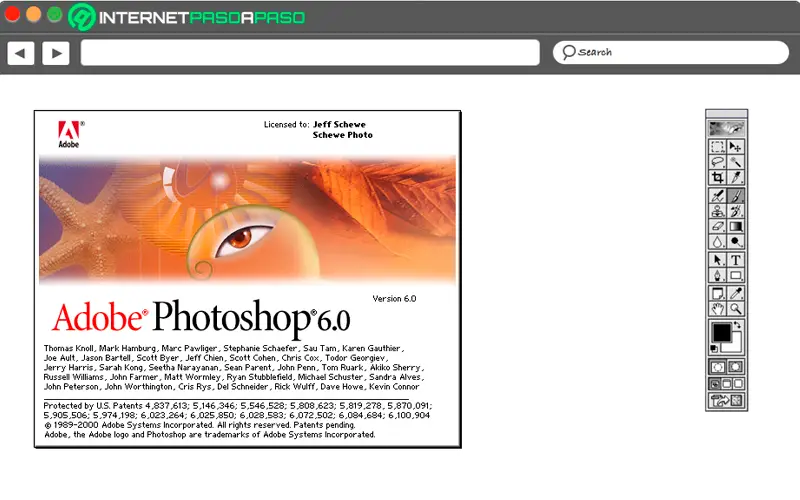
Task: Choose Full Screen mode with menu bar
Action: (x=727, y=384)
